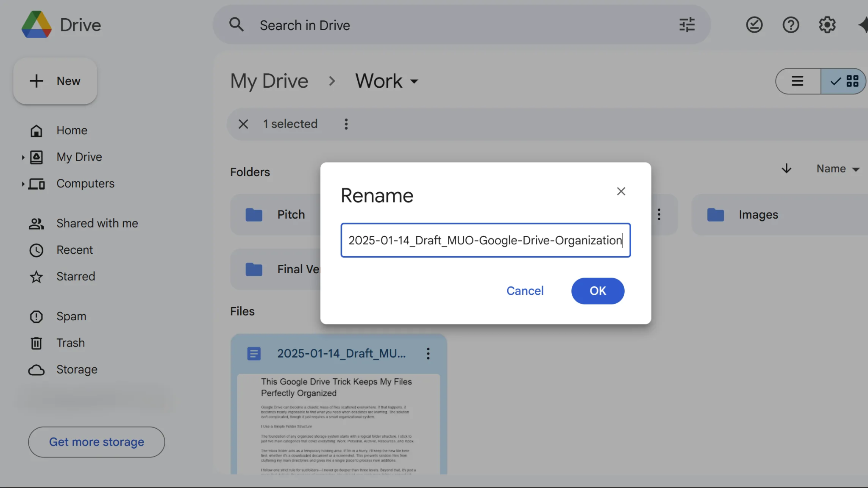Image resolution: width=868 pixels, height=488 pixels.
Task: Click the rename text input field
Action: (485, 240)
